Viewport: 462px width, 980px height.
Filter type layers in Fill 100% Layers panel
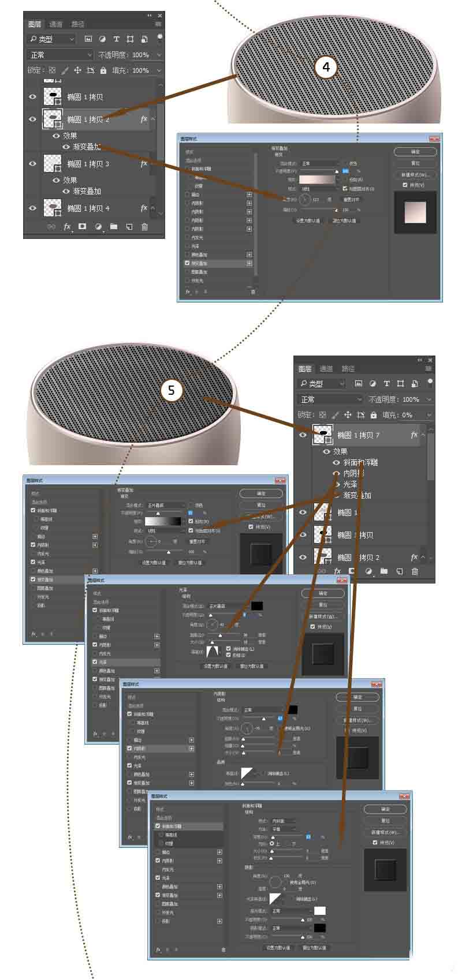pyautogui.click(x=116, y=39)
